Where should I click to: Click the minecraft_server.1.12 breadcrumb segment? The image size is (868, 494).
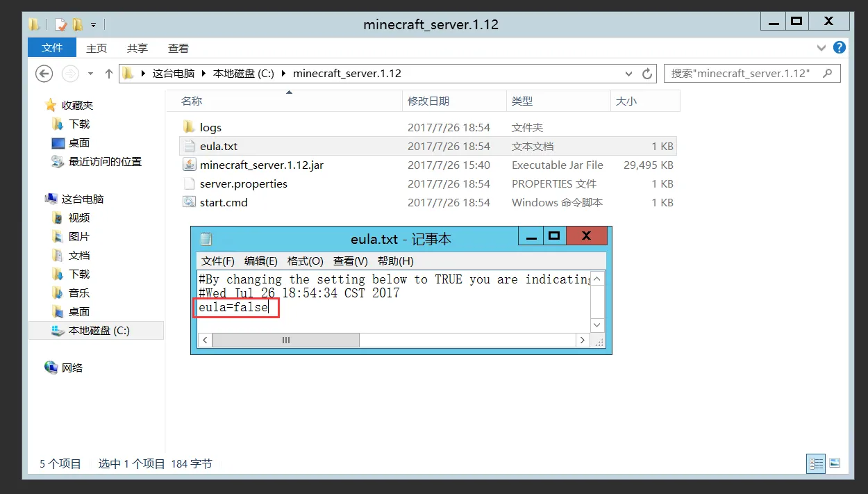(x=347, y=73)
